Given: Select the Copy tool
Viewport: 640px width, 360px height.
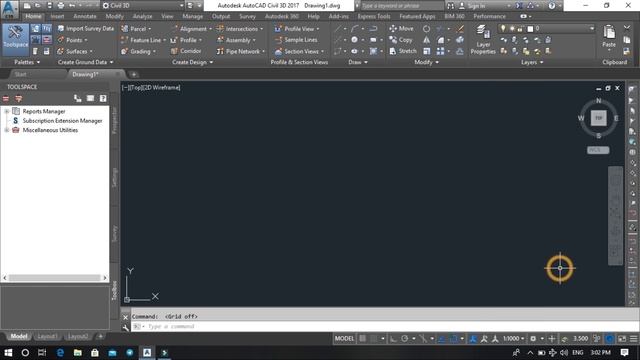Looking at the screenshot, I should tap(400, 40).
